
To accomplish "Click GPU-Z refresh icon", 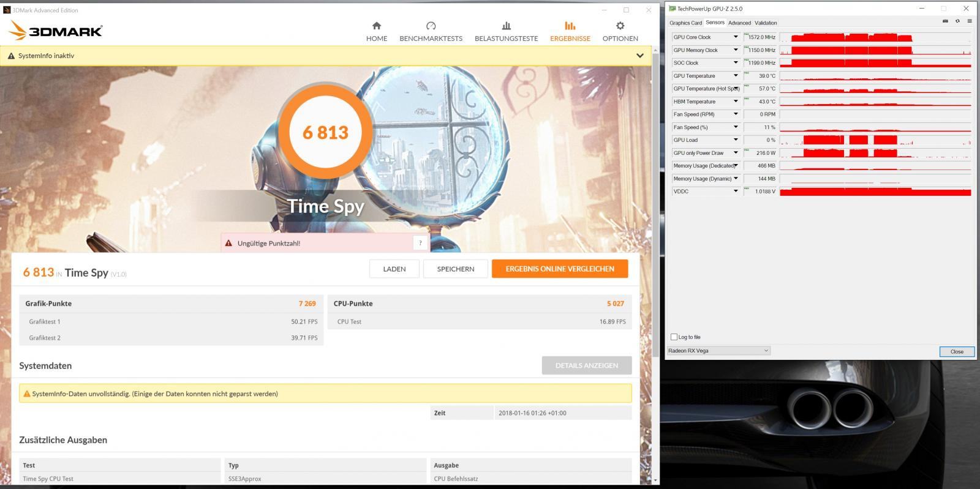I will click(x=957, y=21).
